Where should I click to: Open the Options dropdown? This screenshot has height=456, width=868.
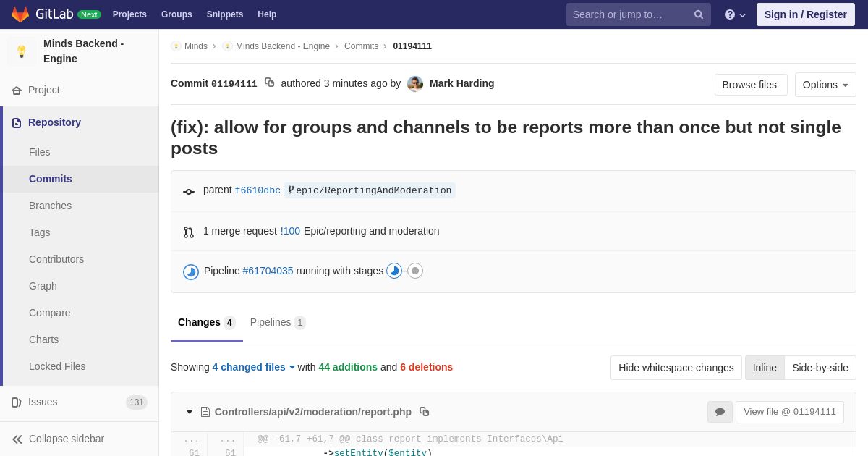(825, 85)
